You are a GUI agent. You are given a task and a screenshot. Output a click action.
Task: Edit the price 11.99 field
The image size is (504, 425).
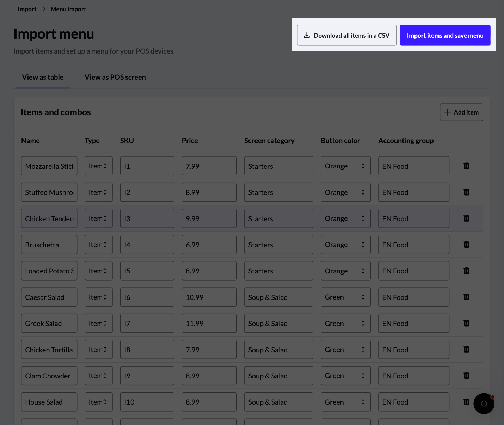(x=209, y=323)
